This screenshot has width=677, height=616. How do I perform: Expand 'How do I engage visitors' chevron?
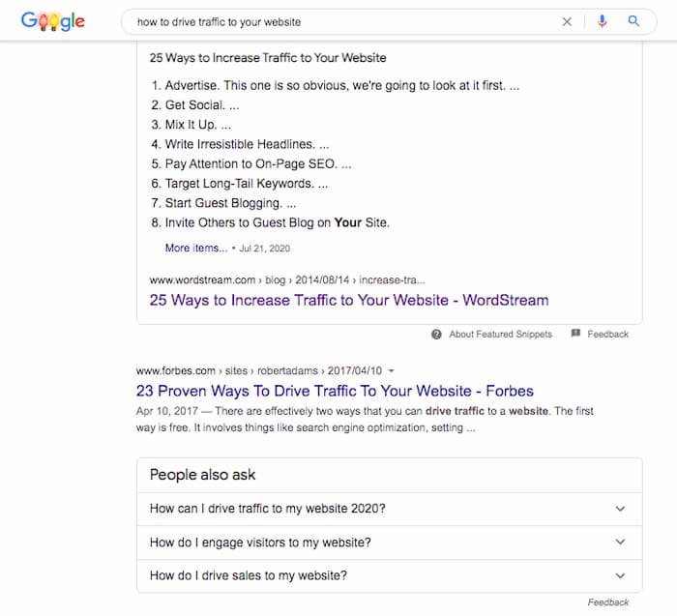click(x=620, y=543)
